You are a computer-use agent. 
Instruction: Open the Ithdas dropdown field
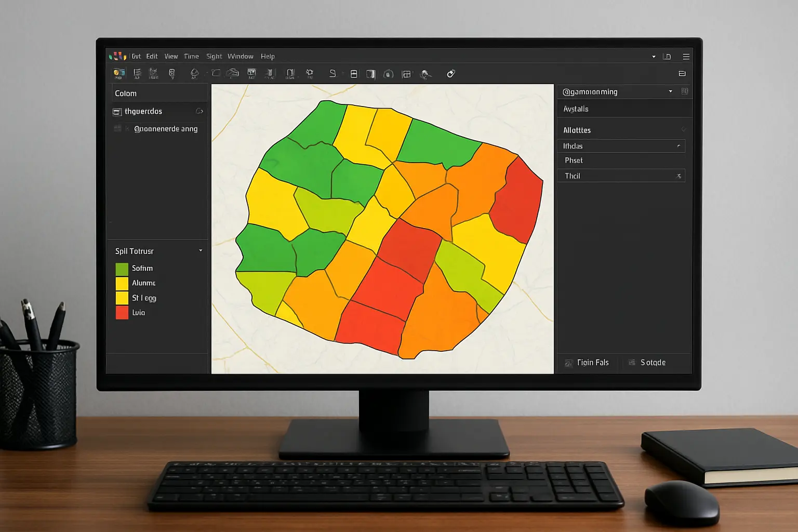click(x=621, y=146)
